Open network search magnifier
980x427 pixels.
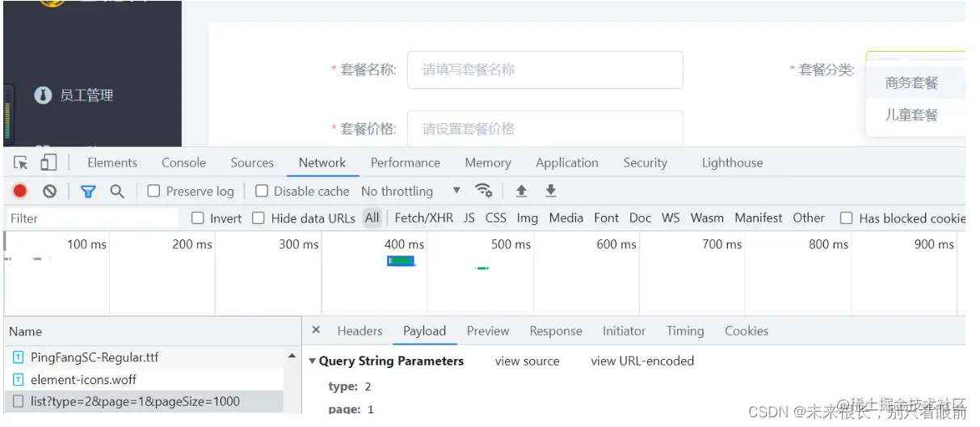[x=117, y=191]
